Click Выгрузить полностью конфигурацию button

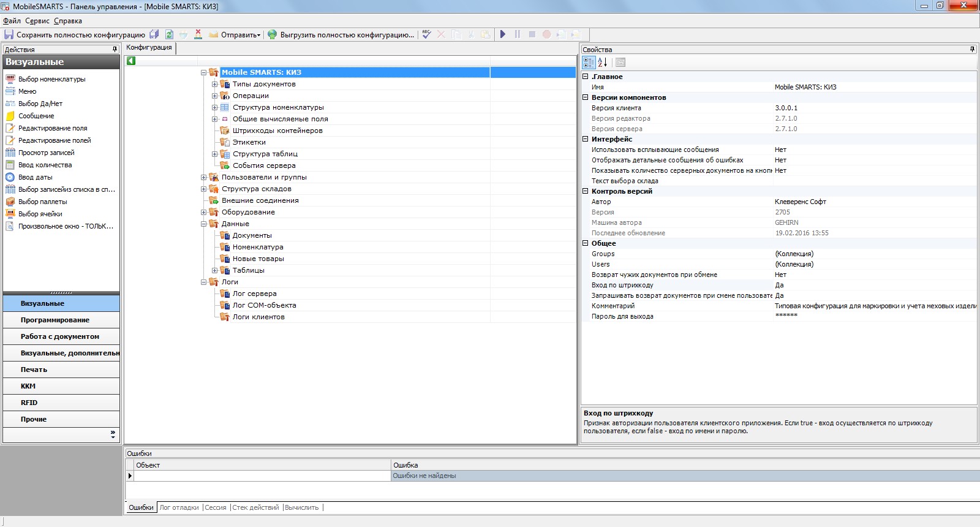point(342,34)
